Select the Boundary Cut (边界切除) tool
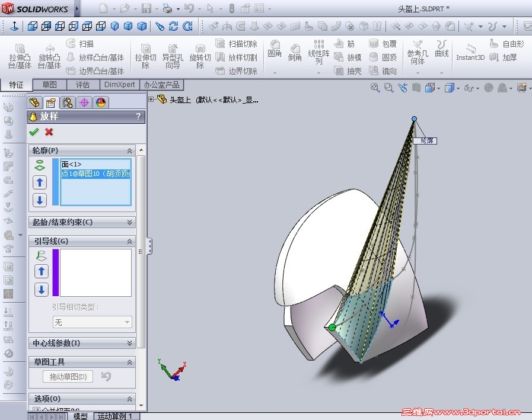 click(237, 71)
